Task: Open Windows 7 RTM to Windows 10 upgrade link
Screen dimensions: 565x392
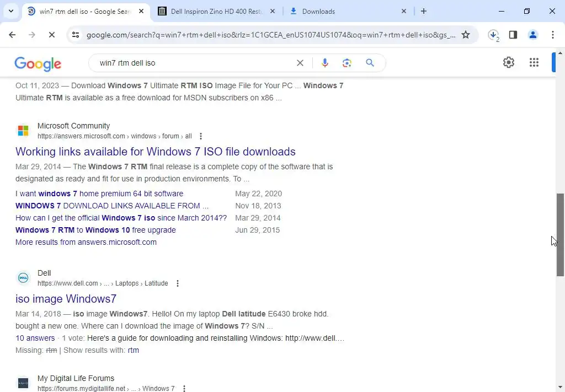Action: [95, 230]
